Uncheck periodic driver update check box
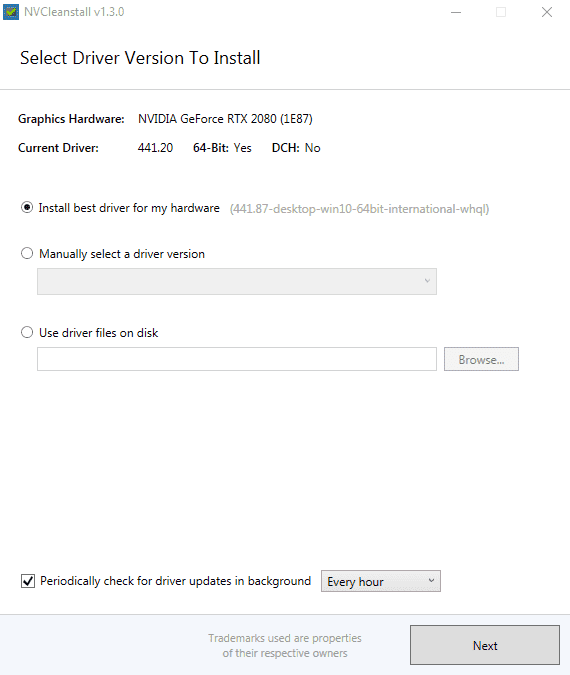The height and width of the screenshot is (675, 570). pos(28,581)
